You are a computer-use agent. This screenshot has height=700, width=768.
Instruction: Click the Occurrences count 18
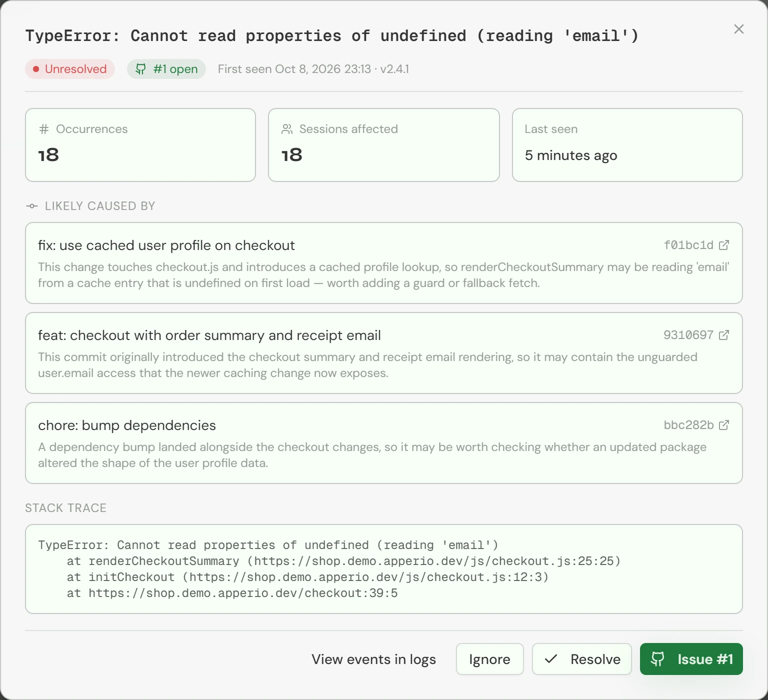click(x=48, y=155)
